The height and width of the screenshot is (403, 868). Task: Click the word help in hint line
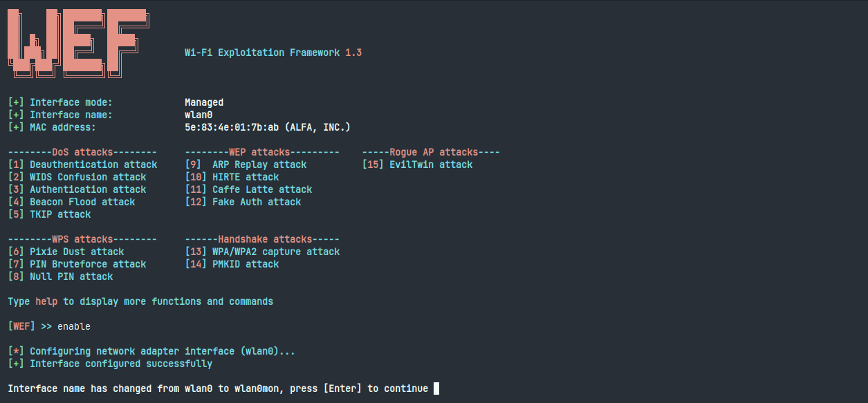(46, 301)
